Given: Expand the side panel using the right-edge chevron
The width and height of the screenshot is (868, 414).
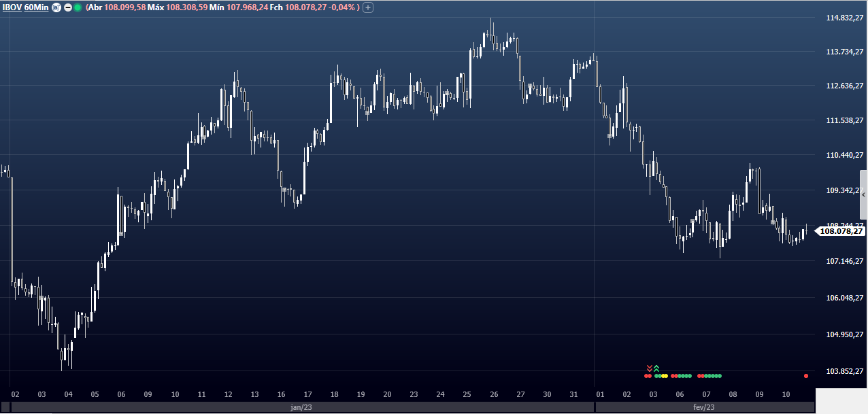Looking at the screenshot, I should [x=863, y=195].
